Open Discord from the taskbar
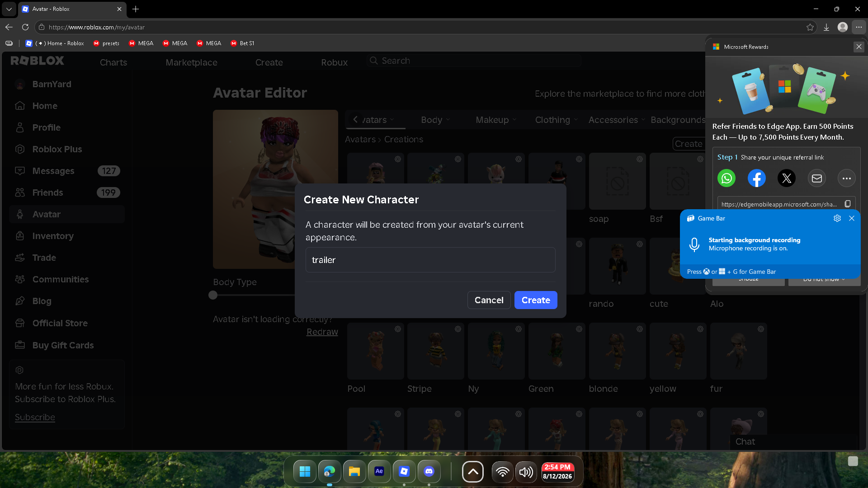The height and width of the screenshot is (488, 868). (x=429, y=472)
